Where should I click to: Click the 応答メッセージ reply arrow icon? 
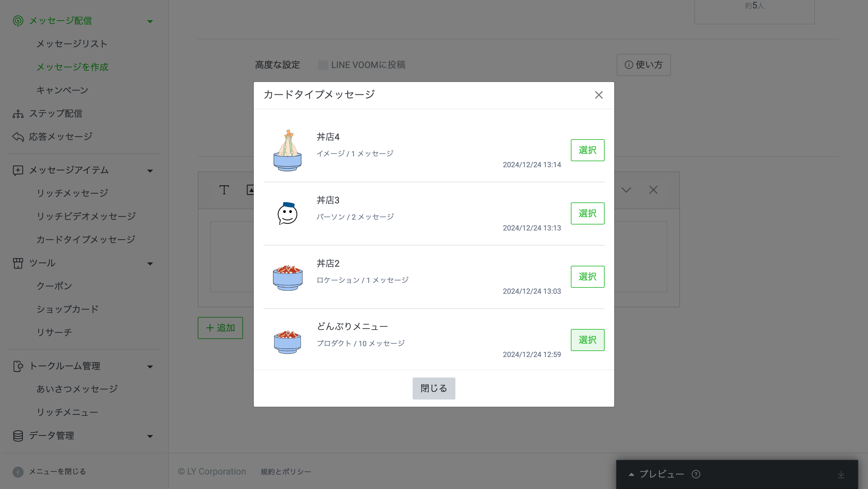[18, 137]
